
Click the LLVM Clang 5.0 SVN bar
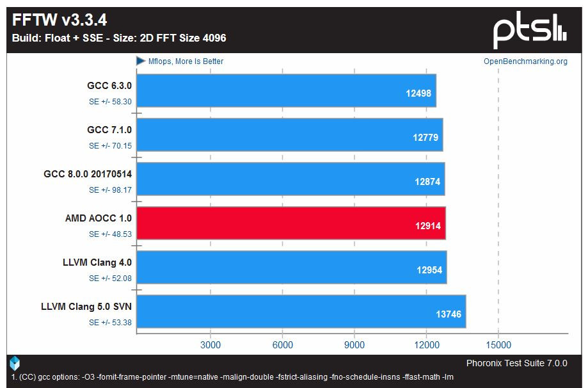pyautogui.click(x=301, y=311)
